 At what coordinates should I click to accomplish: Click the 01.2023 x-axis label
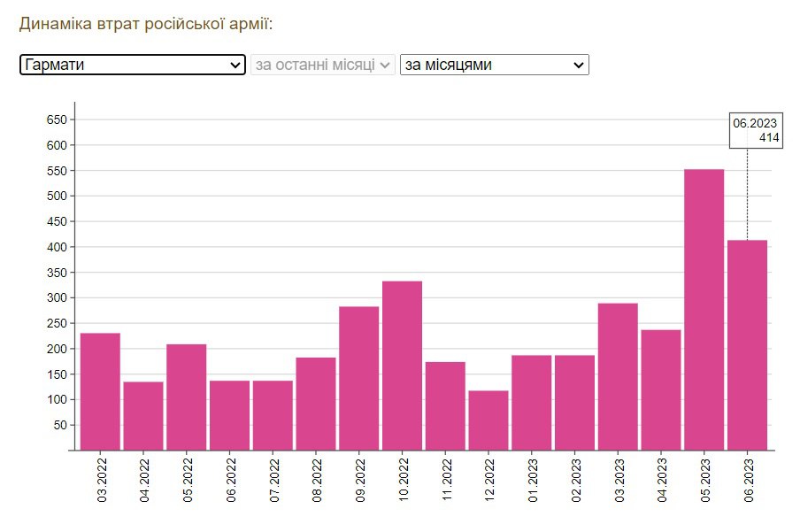click(x=533, y=481)
